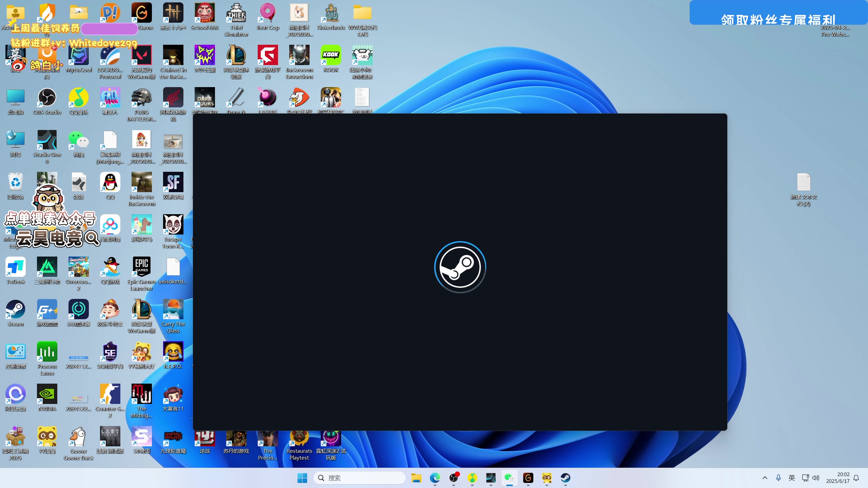Open the UU加速器 desktop icon
Screen dimensions: 868x488
click(x=79, y=313)
